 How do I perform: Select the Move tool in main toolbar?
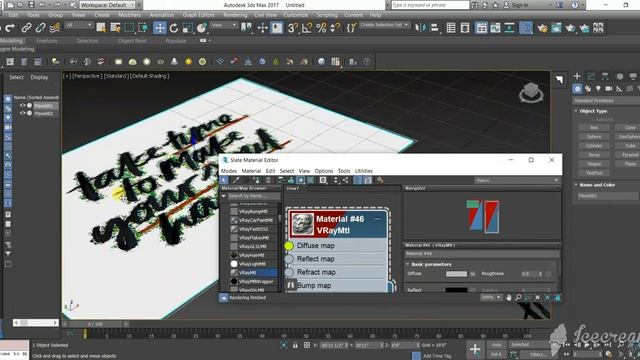[x=160, y=28]
